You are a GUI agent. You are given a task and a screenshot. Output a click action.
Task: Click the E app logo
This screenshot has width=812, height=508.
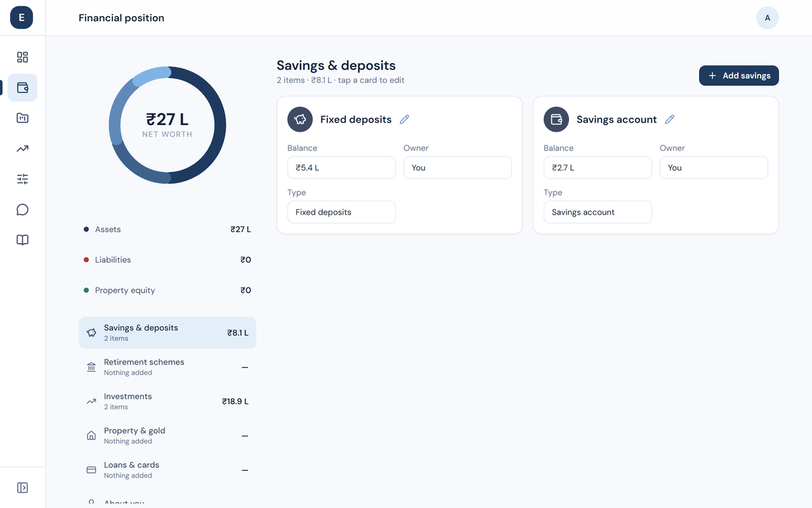tap(22, 18)
